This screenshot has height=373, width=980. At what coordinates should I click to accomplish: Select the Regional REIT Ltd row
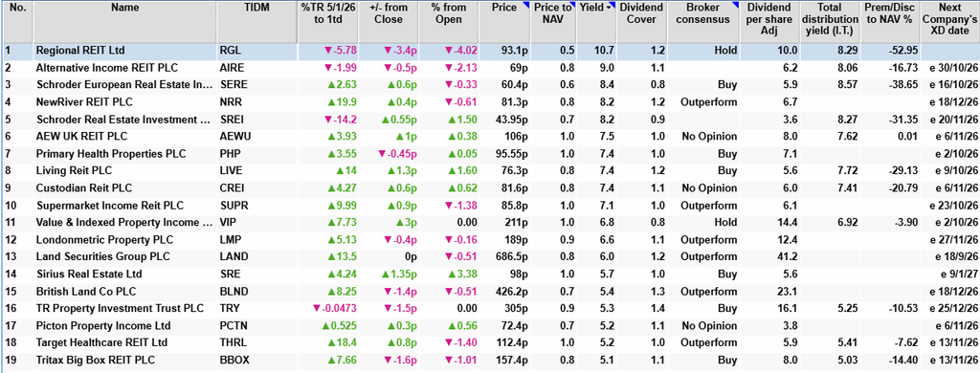click(490, 52)
